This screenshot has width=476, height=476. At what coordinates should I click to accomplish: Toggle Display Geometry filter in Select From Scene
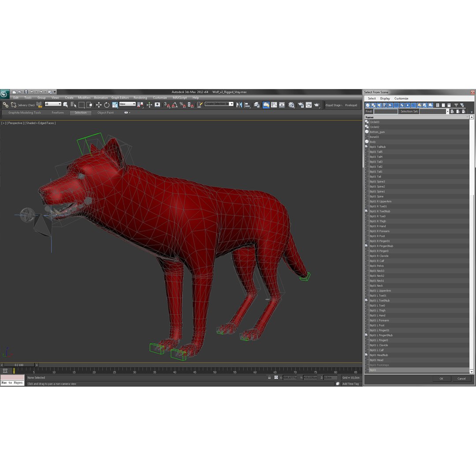pos(368,105)
